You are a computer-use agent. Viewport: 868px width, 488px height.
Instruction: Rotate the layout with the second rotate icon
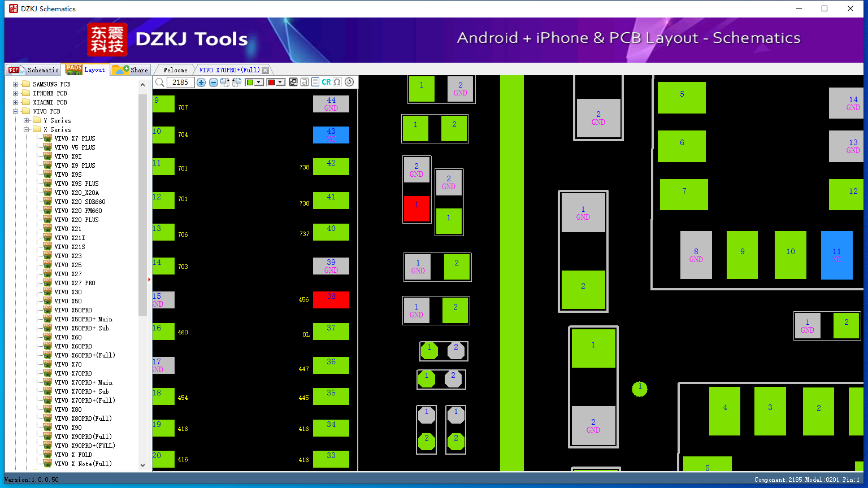point(237,82)
